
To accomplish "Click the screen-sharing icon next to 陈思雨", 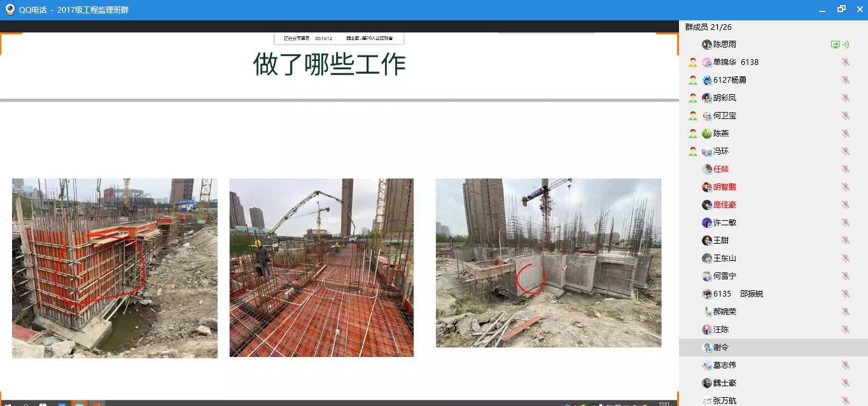I will [836, 45].
